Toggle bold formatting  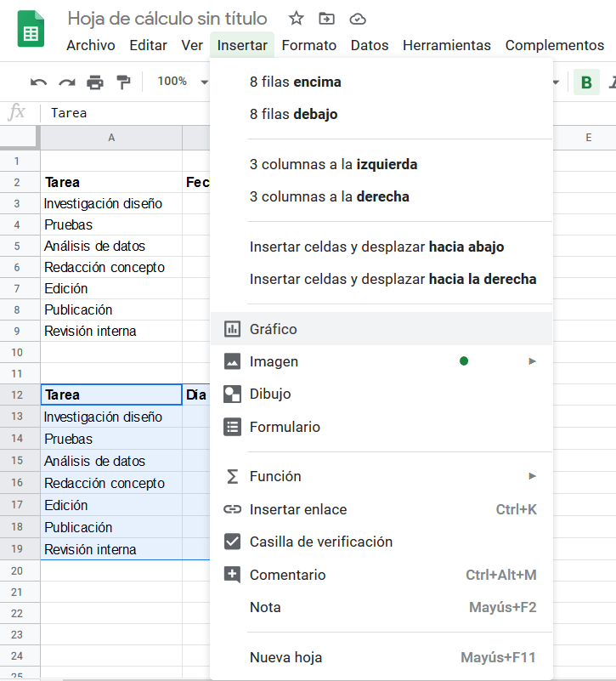pos(586,82)
